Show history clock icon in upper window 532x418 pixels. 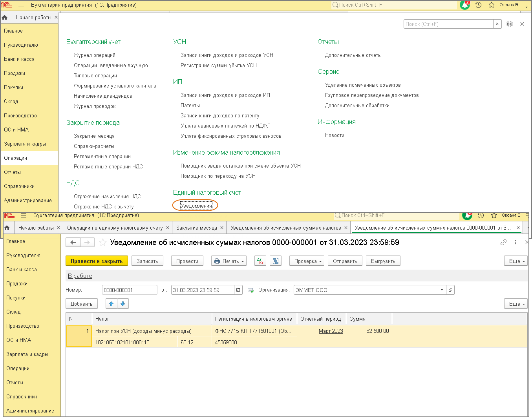coord(478,5)
